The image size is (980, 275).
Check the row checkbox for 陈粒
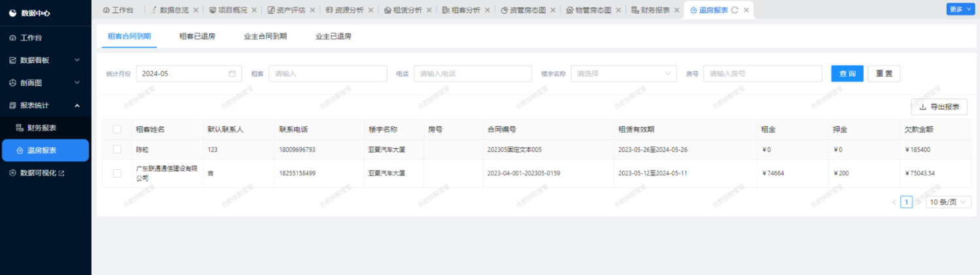(x=117, y=150)
